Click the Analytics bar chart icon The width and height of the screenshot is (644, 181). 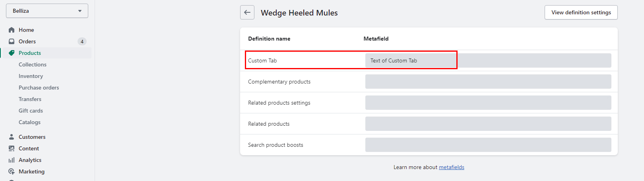[12, 160]
